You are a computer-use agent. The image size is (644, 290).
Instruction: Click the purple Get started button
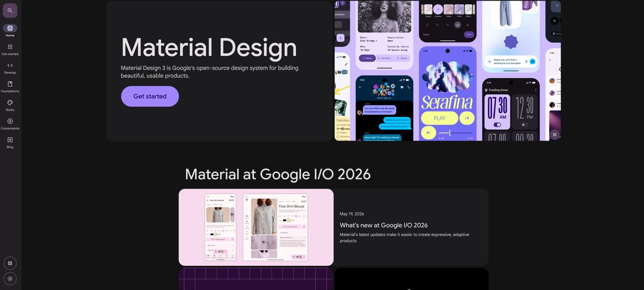tap(150, 96)
